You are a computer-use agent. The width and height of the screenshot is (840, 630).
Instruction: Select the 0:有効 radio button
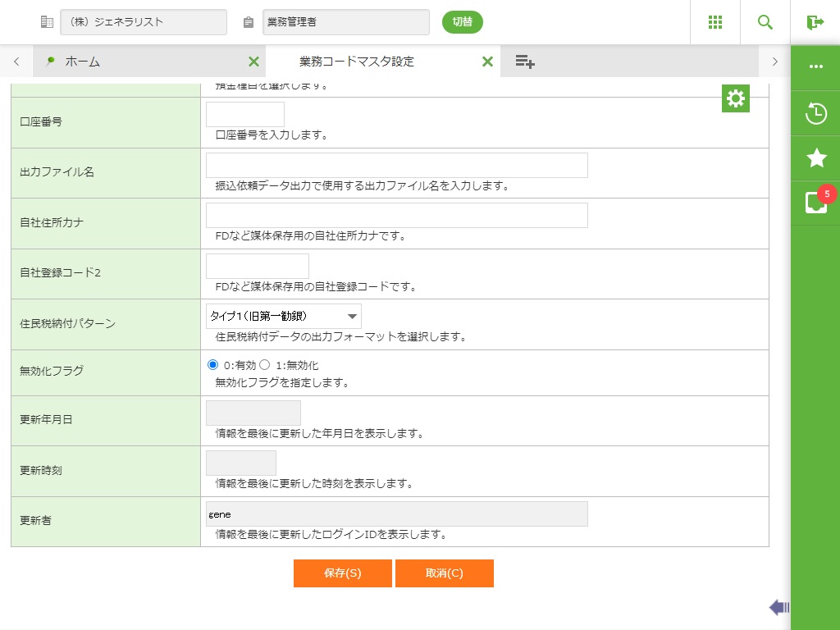click(x=213, y=365)
